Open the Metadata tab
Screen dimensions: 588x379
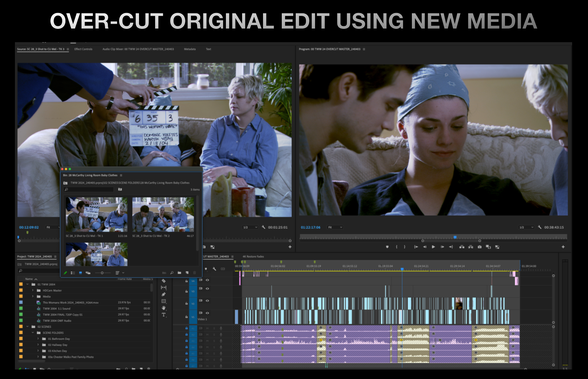[190, 49]
